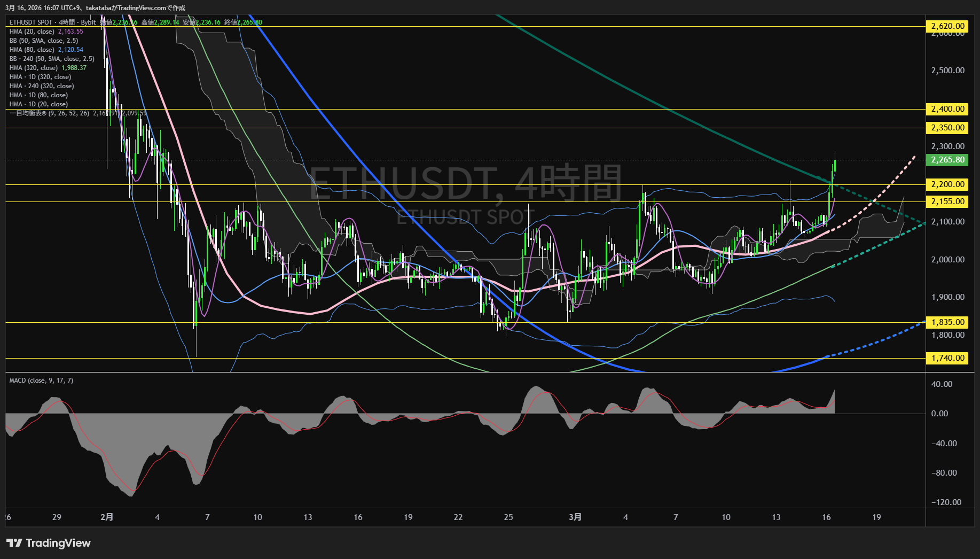Click the TradingView logo at bottom left

point(49,543)
